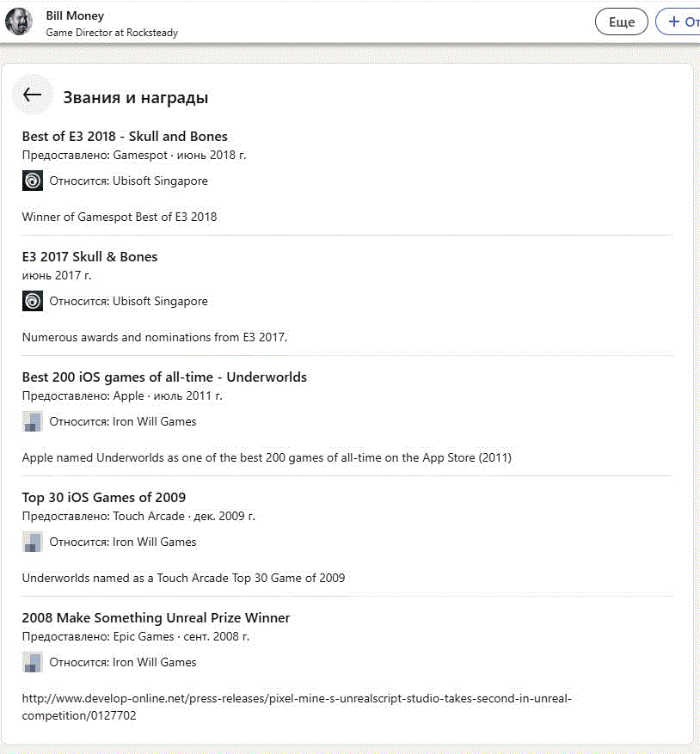
Task: Open Bill Money name link in header
Action: coord(75,15)
